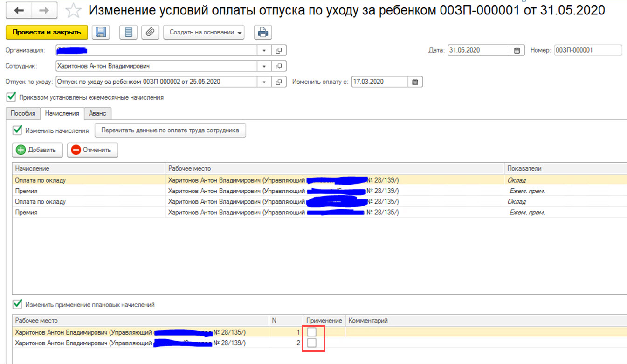Select Премия row for 28/139
This screenshot has height=364, width=627.
pyautogui.click(x=319, y=191)
